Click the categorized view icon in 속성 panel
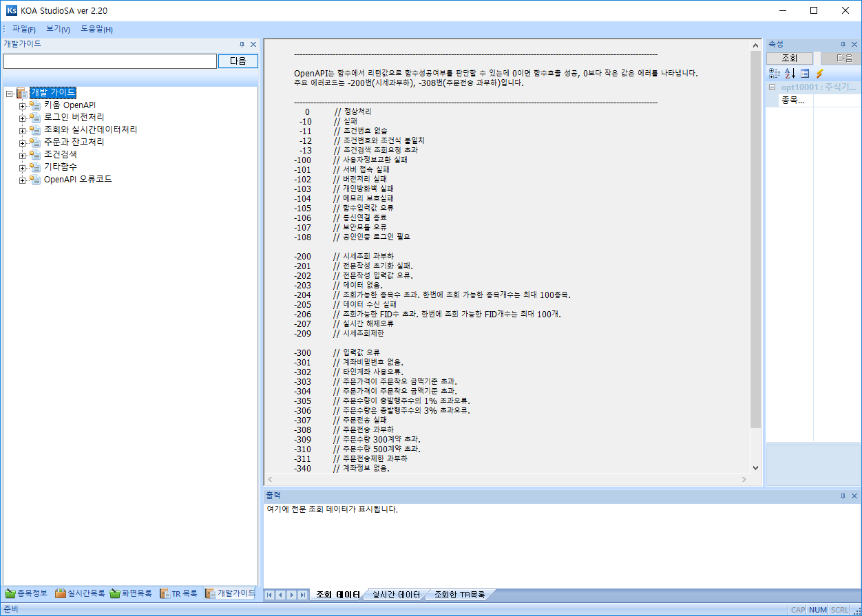The image size is (862, 616). pos(775,73)
